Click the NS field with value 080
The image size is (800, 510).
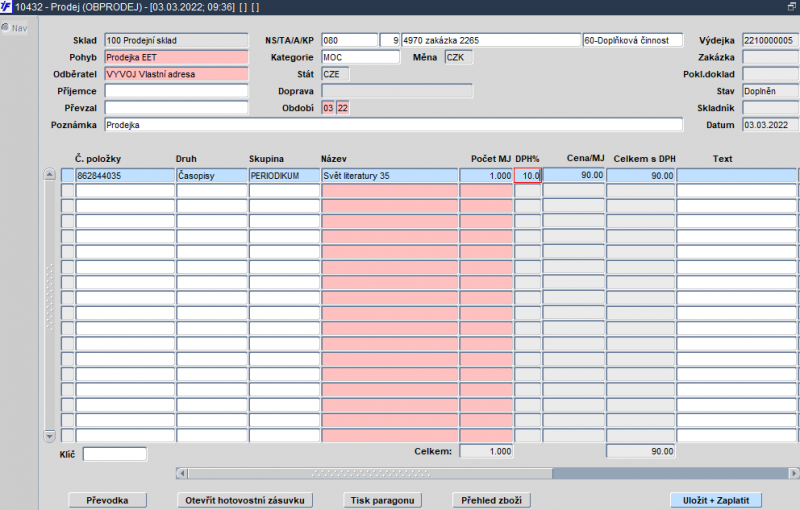[349, 40]
